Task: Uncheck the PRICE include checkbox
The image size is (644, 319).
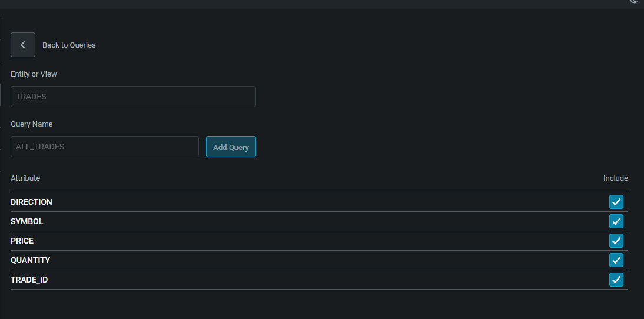Action: [x=616, y=241]
